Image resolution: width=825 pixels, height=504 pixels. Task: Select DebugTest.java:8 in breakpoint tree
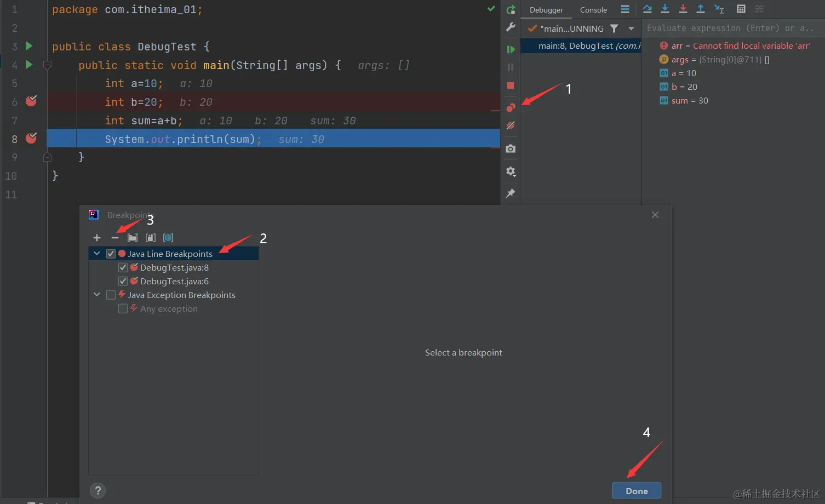click(x=174, y=267)
